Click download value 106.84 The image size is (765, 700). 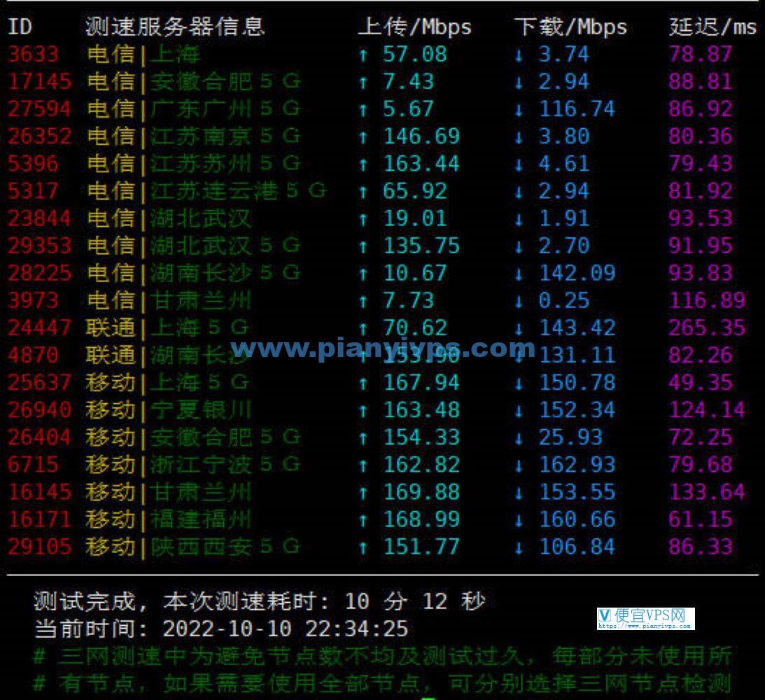point(577,546)
